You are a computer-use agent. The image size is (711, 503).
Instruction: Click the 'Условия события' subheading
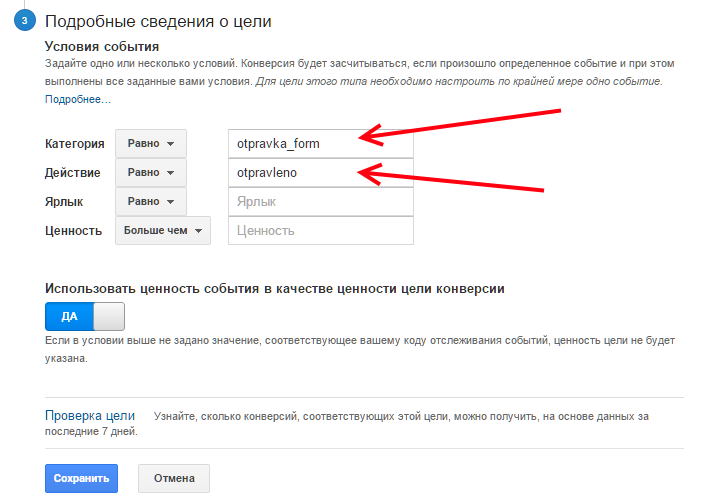(102, 47)
